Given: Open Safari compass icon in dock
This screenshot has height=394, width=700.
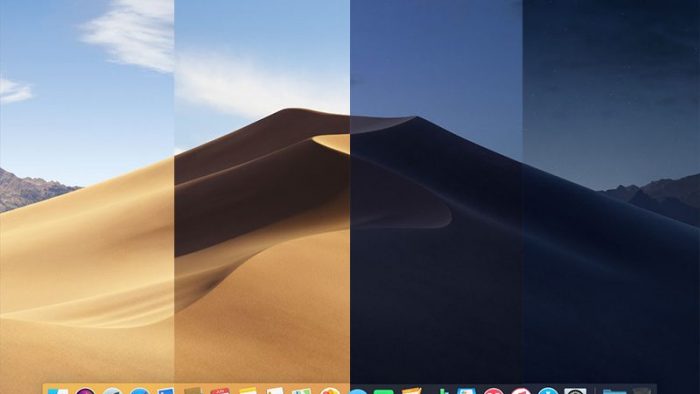Looking at the screenshot, I should click(140, 391).
